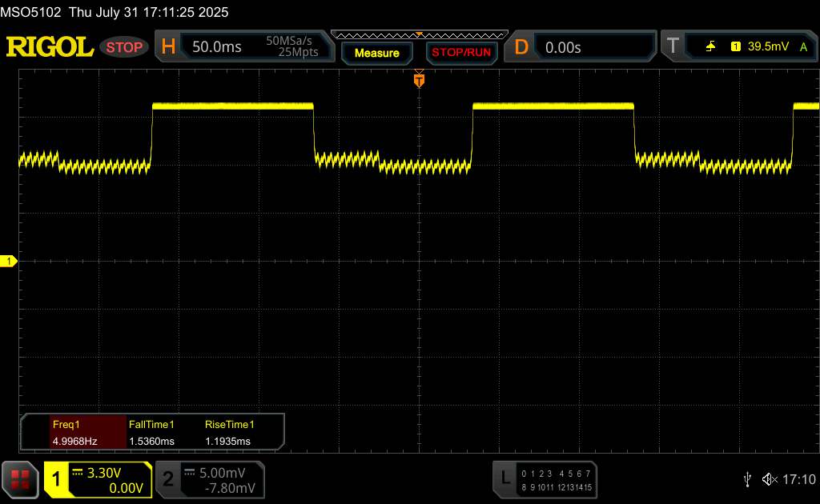
Task: Open the trigger T settings
Action: point(672,47)
